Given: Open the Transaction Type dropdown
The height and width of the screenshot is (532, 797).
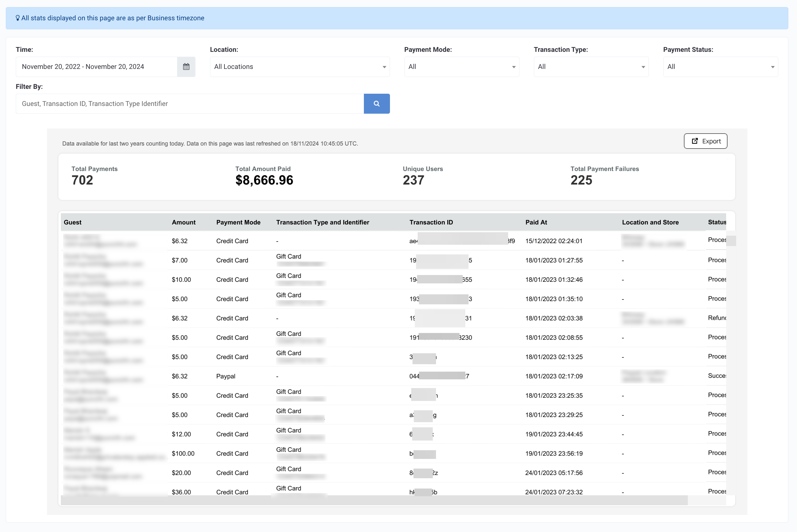Looking at the screenshot, I should pos(591,66).
